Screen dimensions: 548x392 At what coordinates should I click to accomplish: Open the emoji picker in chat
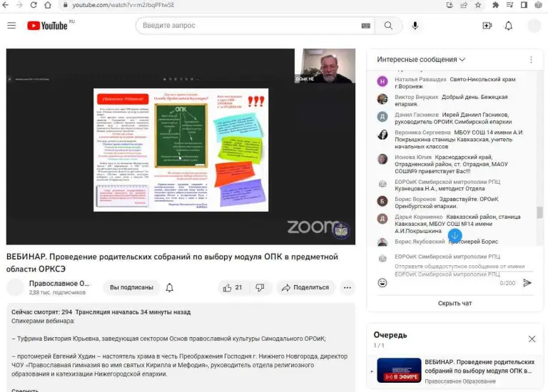pos(382,282)
